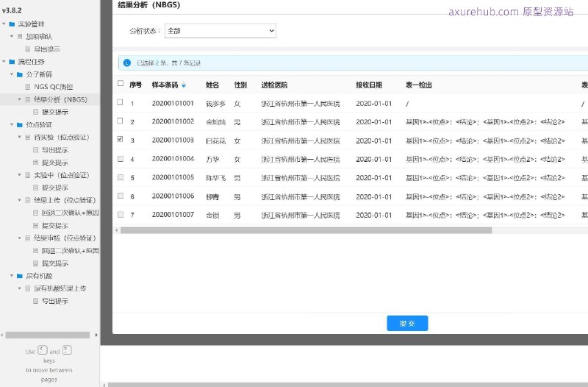Click page icon of 导出提示 under 加项确认
Image resolution: width=588 pixels, height=387 pixels.
point(28,49)
